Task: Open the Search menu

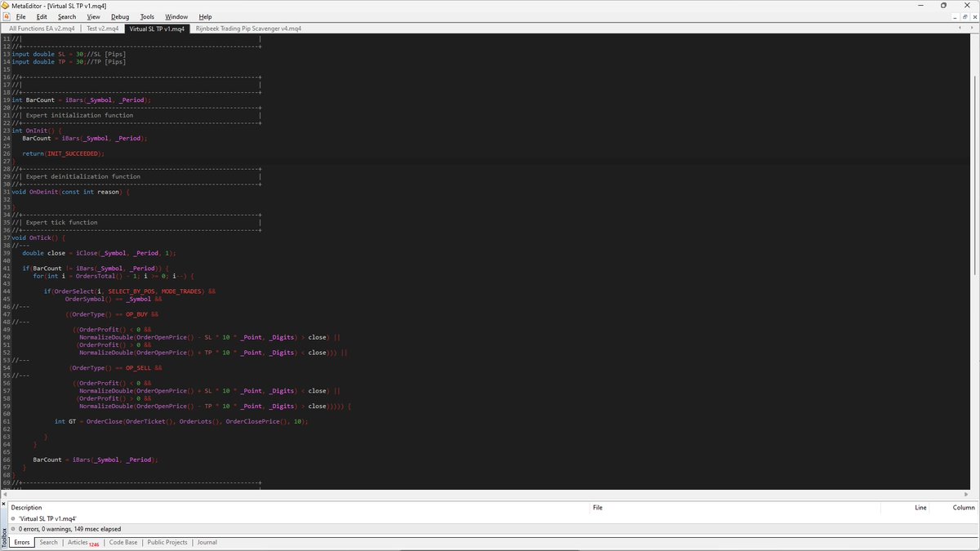Action: point(67,16)
